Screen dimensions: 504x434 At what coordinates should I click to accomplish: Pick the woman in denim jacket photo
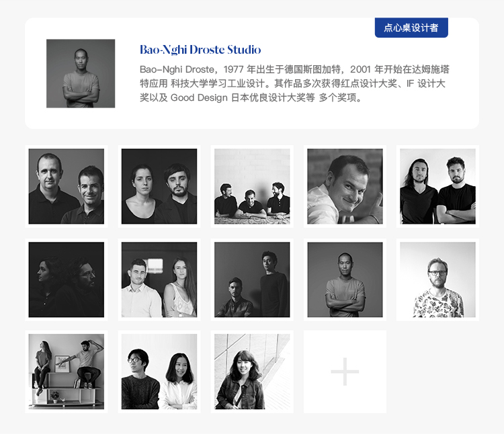point(252,372)
